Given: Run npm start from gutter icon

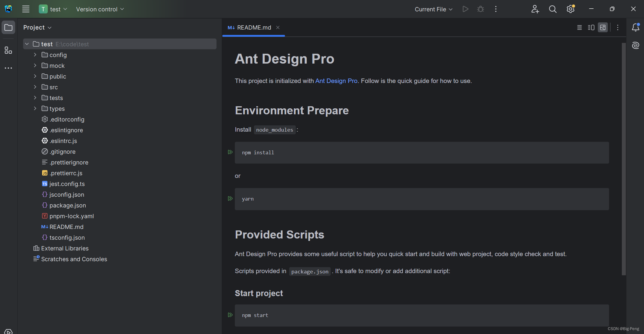Looking at the screenshot, I should 230,315.
